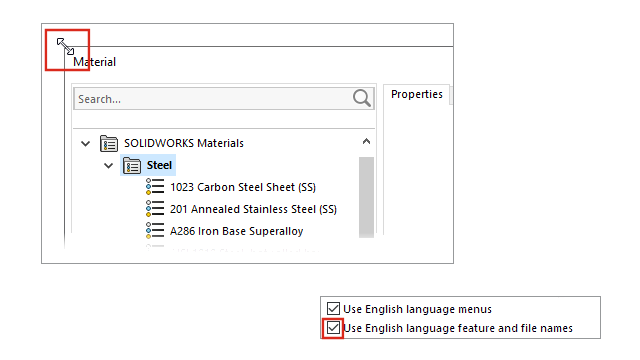Select 1023 Carbon Steel Sheet (SS)

pyautogui.click(x=243, y=187)
